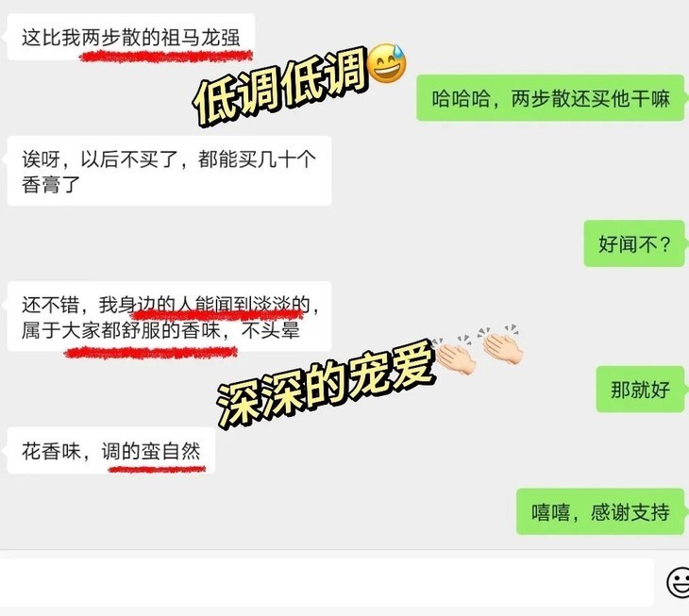
Task: Select the green bubble '好闻不？'
Action: coord(633,243)
